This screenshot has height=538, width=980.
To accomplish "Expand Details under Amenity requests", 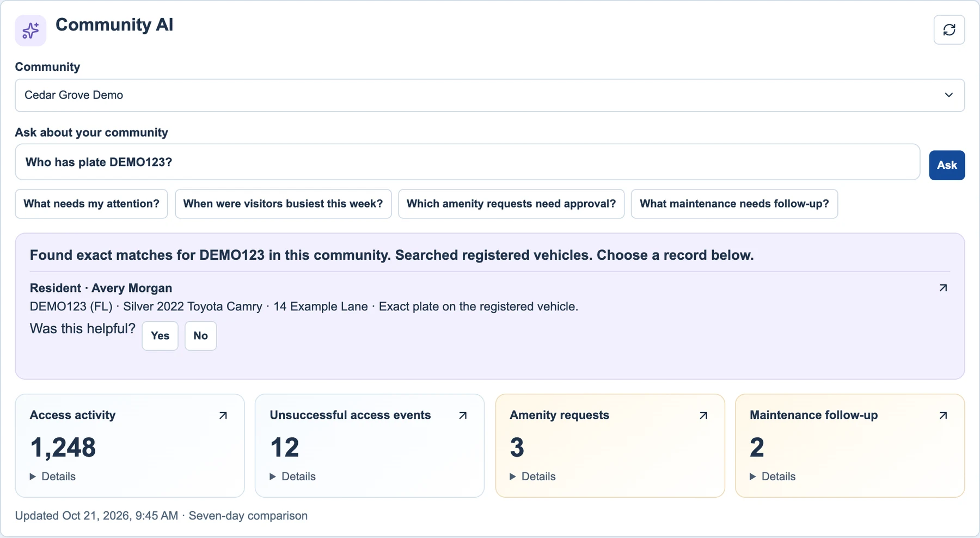I will click(533, 476).
